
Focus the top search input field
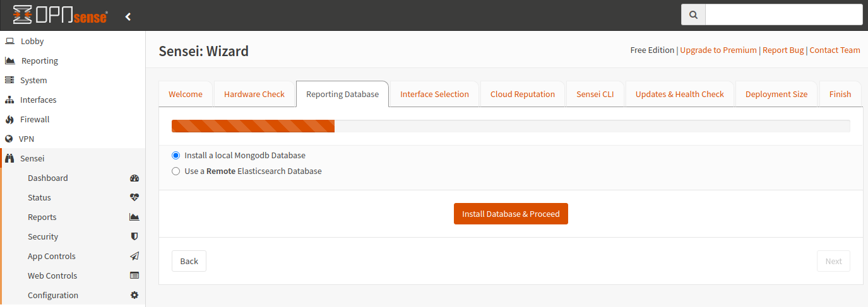783,15
